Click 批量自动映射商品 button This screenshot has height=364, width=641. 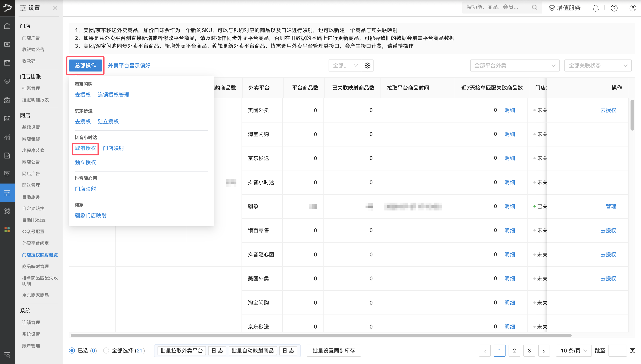click(x=252, y=350)
